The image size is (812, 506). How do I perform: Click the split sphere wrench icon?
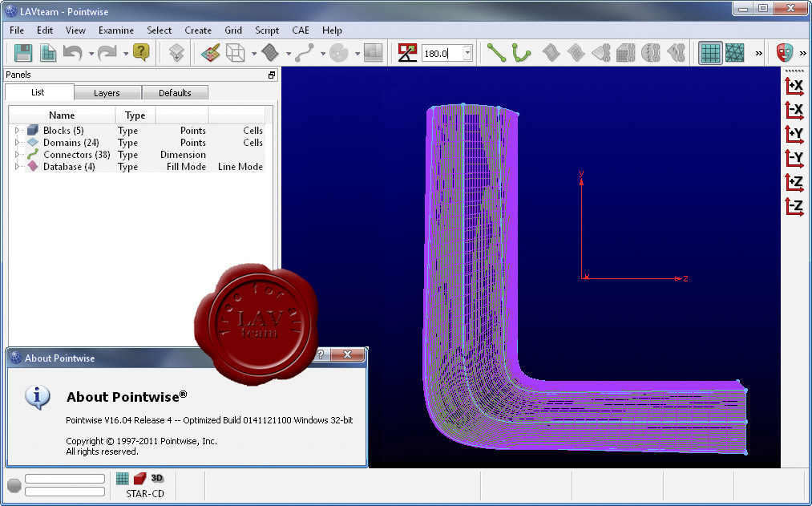click(x=651, y=53)
